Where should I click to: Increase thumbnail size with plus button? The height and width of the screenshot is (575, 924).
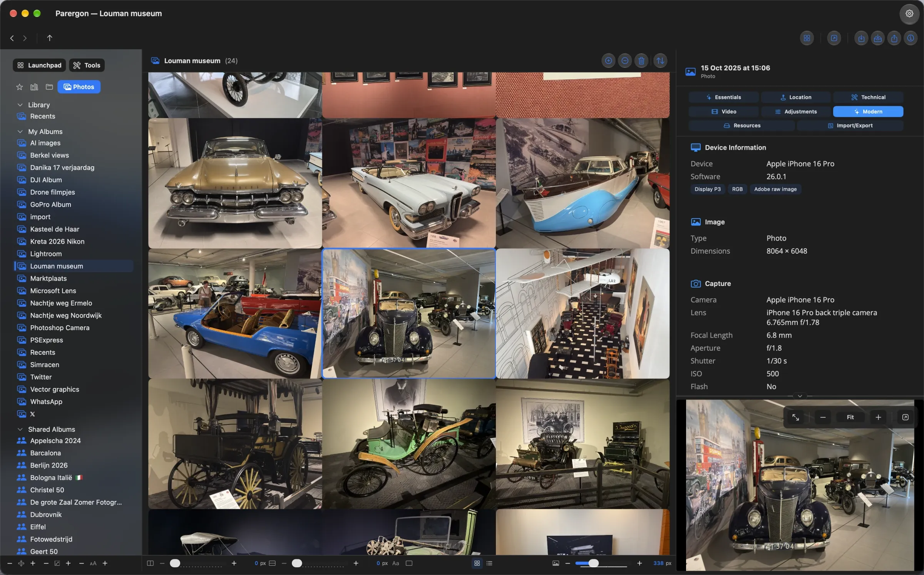pyautogui.click(x=639, y=563)
